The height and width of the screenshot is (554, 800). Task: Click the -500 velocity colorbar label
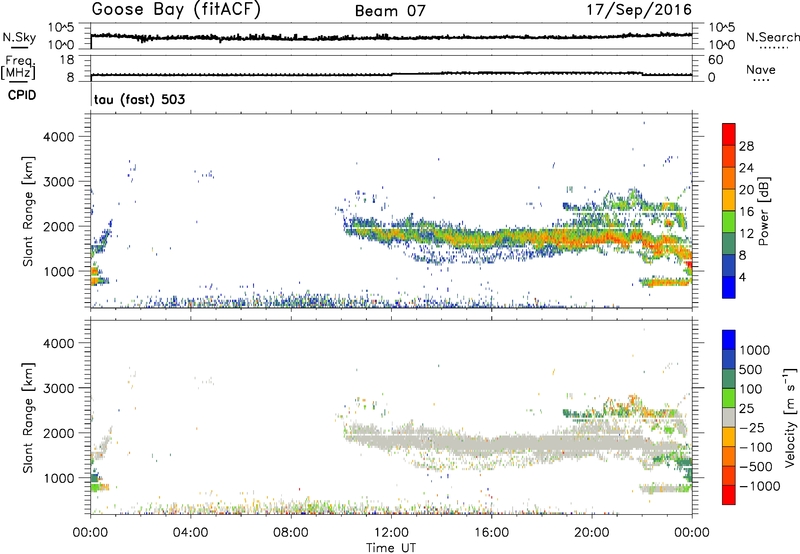[756, 466]
